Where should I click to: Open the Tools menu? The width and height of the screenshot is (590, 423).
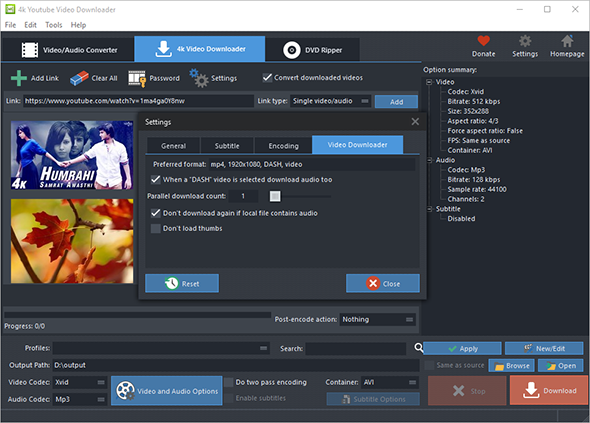(53, 25)
